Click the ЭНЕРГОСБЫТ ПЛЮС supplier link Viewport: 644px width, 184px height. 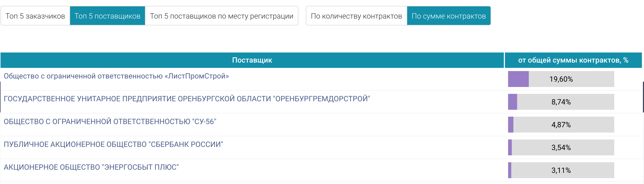coord(91,167)
